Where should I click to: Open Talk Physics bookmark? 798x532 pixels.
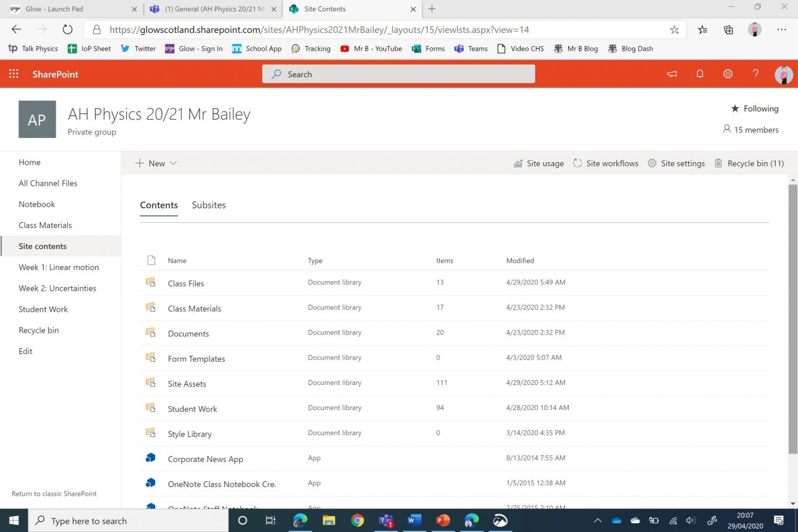(33, 49)
